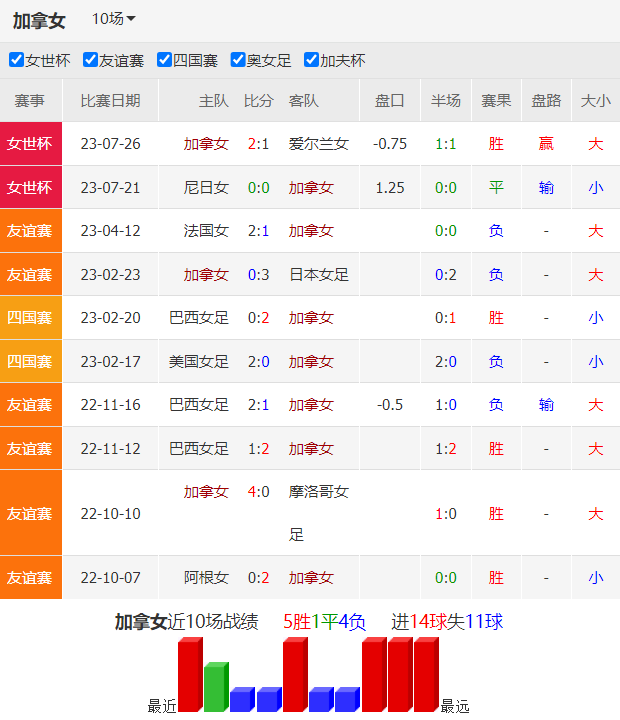This screenshot has width=620, height=720.
Task: Toggle the 友谊赛 filter checkbox
Action: tap(90, 60)
